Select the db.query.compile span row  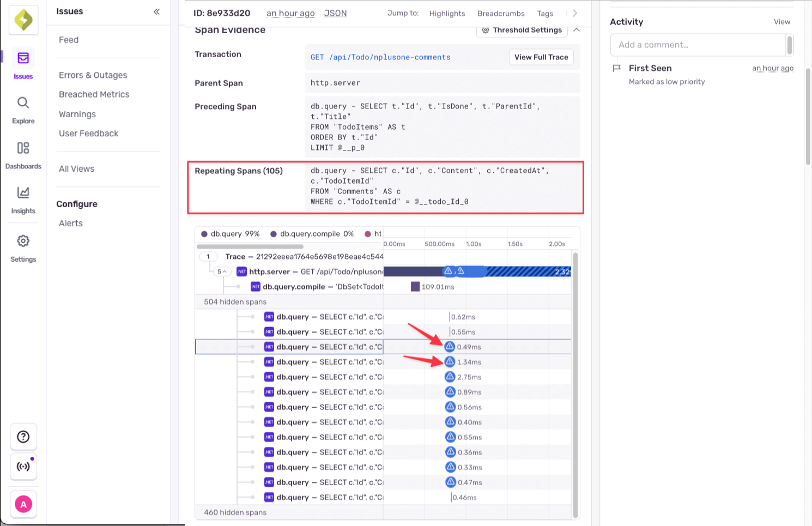coord(383,287)
